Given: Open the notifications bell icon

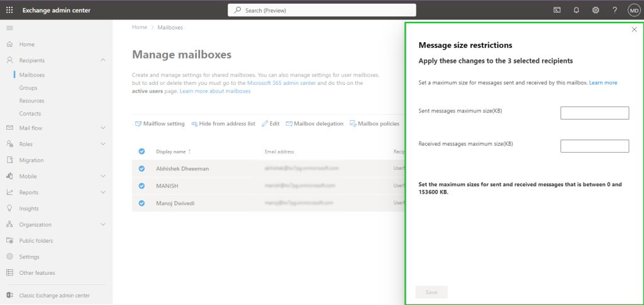Looking at the screenshot, I should coord(576,10).
